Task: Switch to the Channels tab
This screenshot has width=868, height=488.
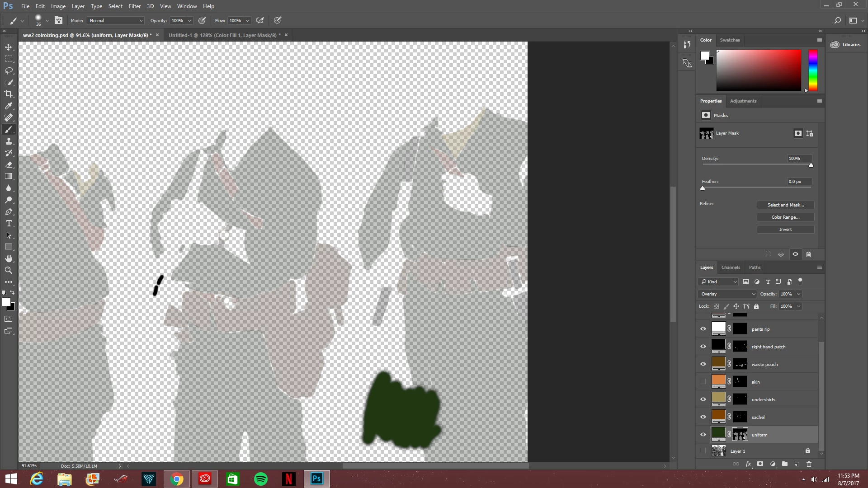Action: pyautogui.click(x=731, y=267)
